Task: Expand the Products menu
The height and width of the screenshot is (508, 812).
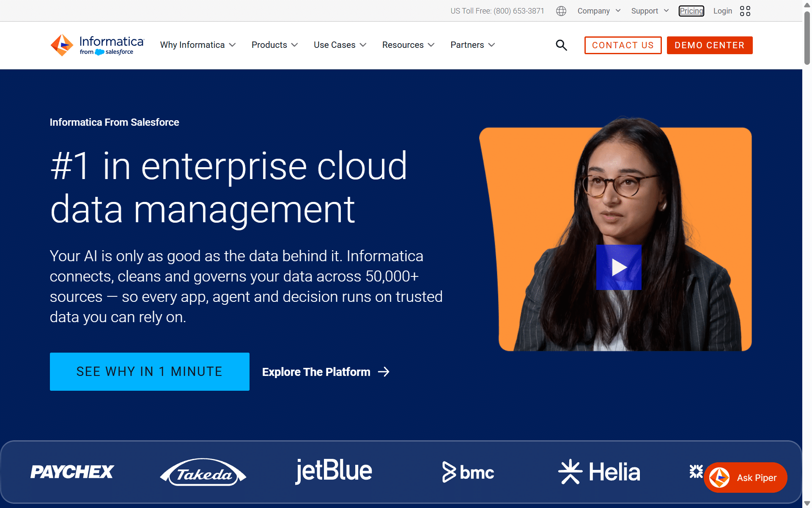Action: click(275, 45)
